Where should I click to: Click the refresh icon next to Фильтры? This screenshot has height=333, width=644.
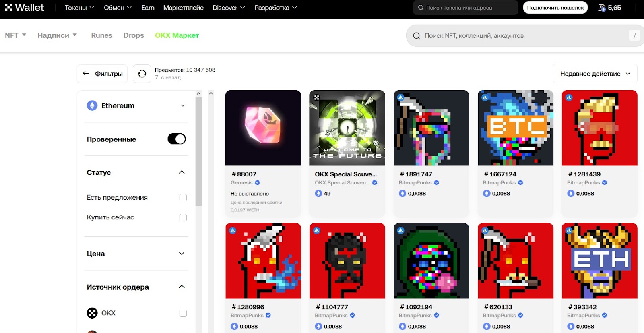142,74
